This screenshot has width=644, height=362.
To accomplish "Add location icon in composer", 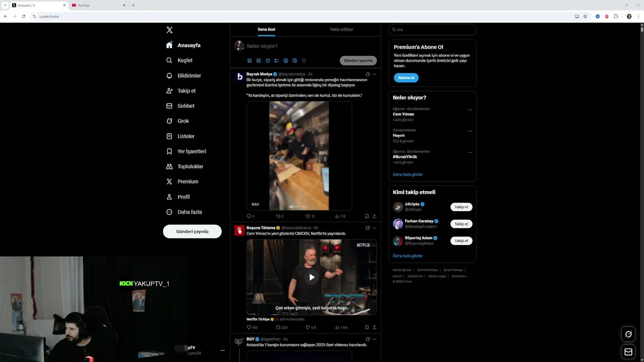I will (304, 60).
